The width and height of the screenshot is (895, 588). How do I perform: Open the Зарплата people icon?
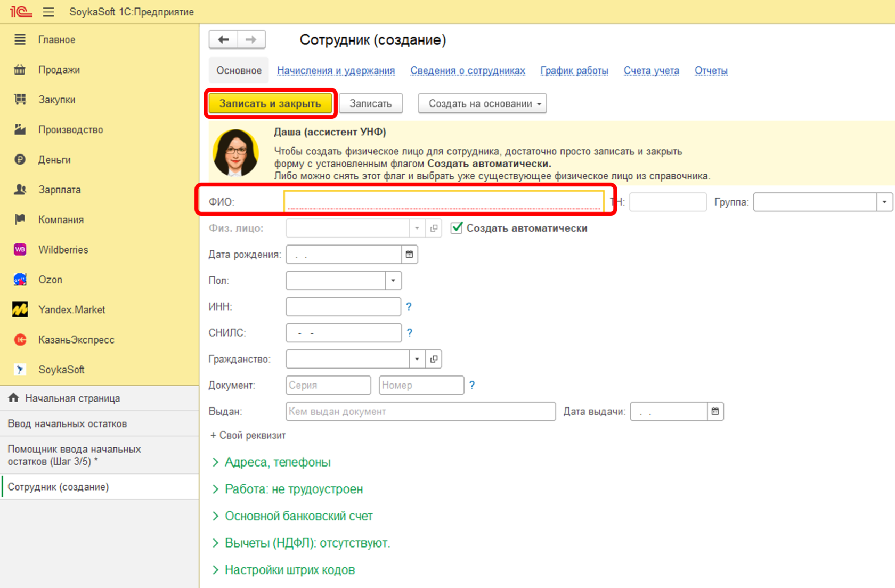point(20,190)
